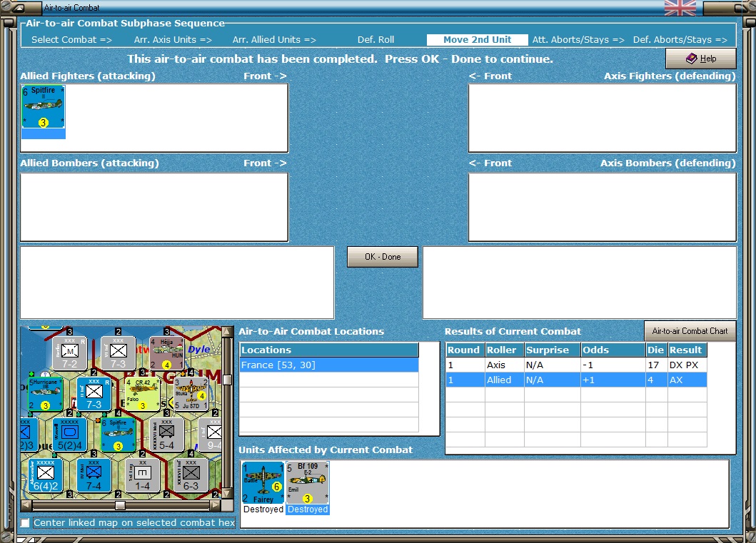Click the Surprise column header

tap(552, 350)
